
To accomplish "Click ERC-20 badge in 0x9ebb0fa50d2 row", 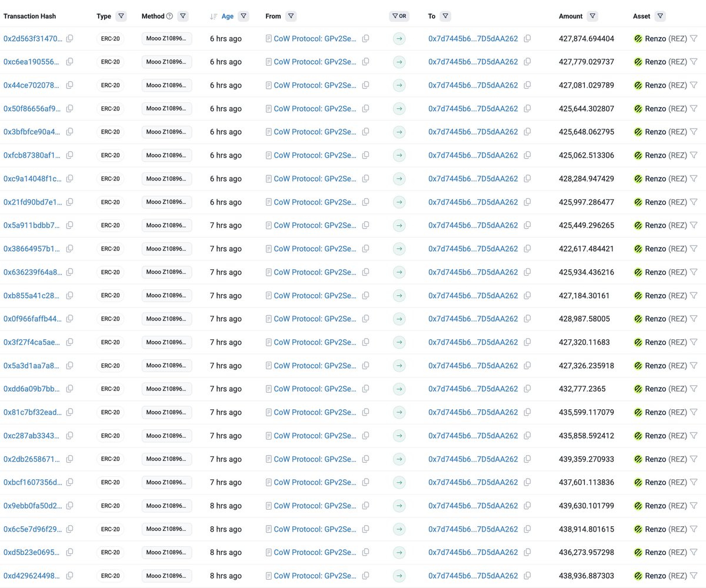I will pyautogui.click(x=110, y=506).
